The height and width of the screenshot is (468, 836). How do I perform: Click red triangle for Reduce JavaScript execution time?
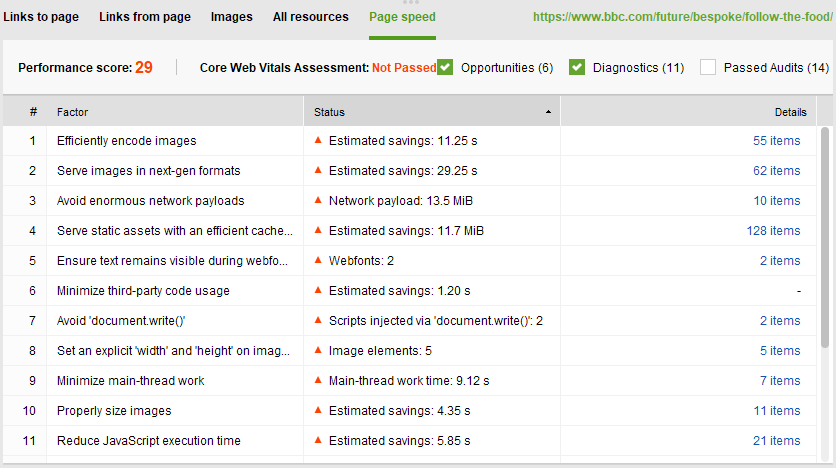coord(318,440)
